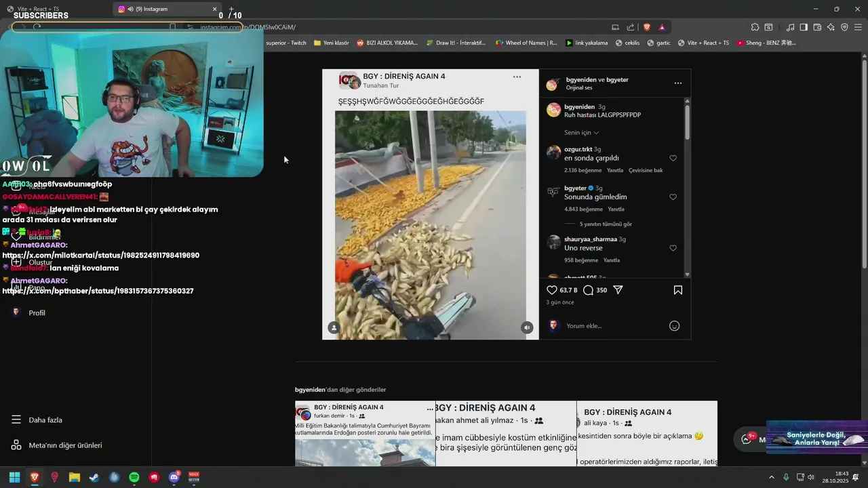Open volume control in the system tray
The width and height of the screenshot is (868, 488).
[812, 477]
